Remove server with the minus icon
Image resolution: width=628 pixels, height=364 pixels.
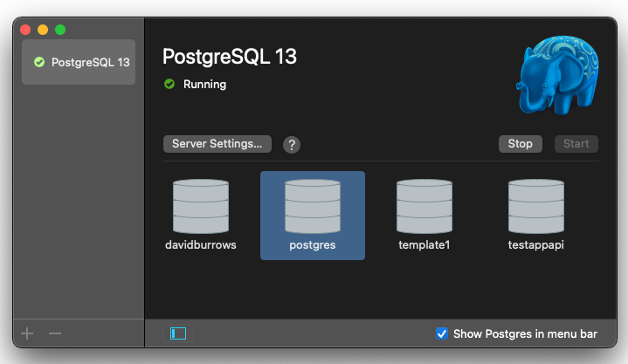55,333
